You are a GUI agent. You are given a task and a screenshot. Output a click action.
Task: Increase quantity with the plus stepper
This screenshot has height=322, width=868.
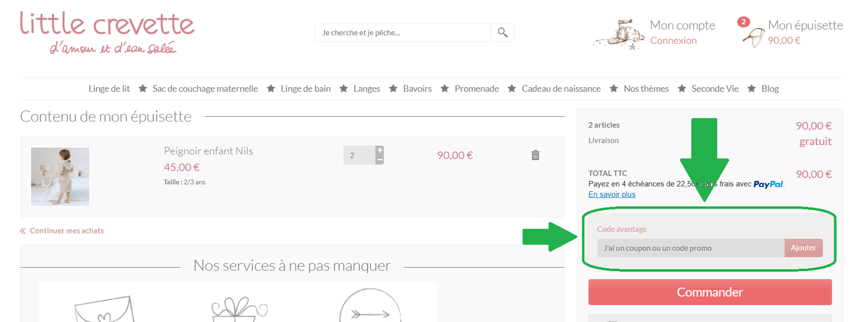click(380, 150)
